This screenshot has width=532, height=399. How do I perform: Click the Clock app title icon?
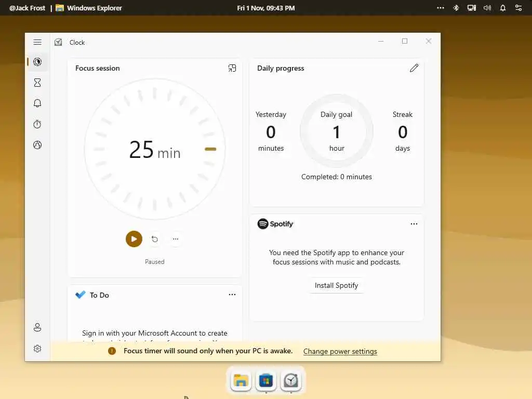[58, 42]
